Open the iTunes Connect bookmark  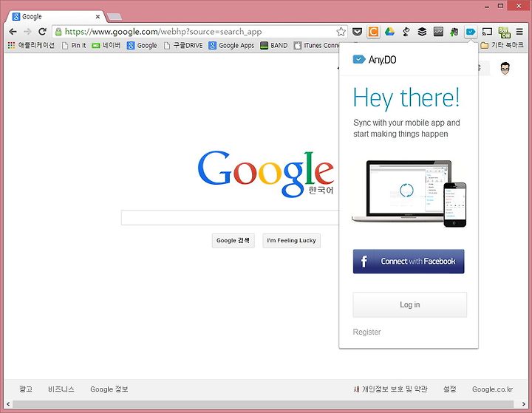[316, 45]
